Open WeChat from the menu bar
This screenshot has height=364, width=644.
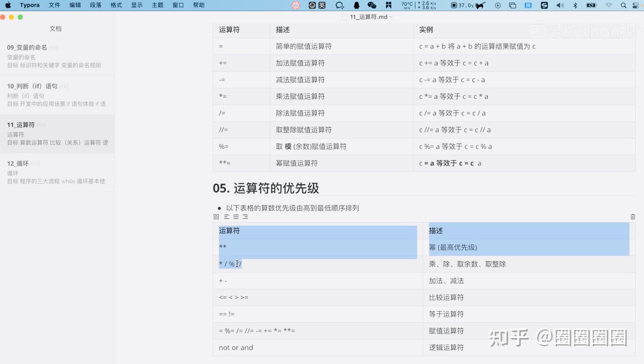pos(372,5)
